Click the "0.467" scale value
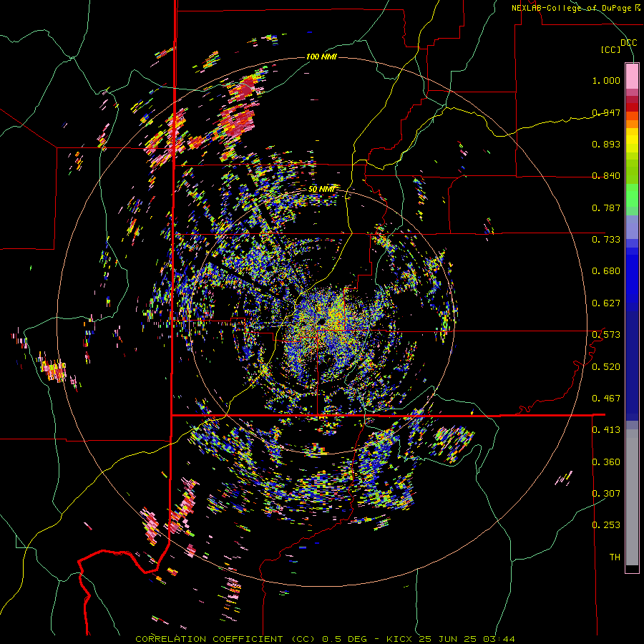 (x=606, y=399)
